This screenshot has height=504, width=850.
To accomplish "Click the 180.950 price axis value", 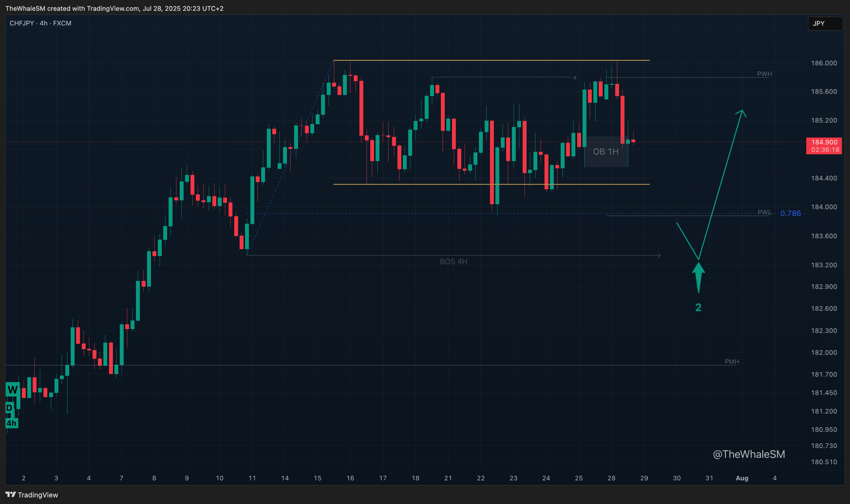I will click(x=824, y=430).
